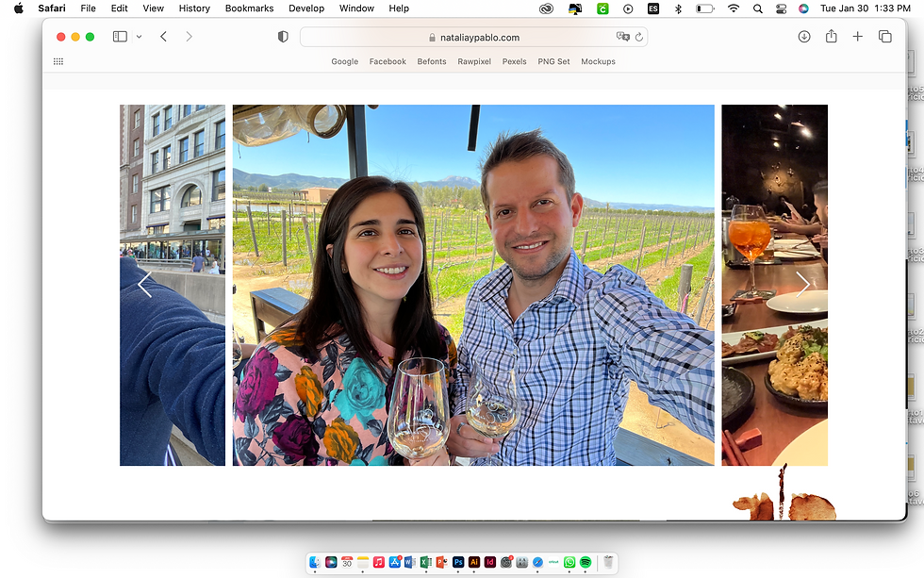Click the center vineyard couple photo
The height and width of the screenshot is (578, 924).
pos(473,285)
